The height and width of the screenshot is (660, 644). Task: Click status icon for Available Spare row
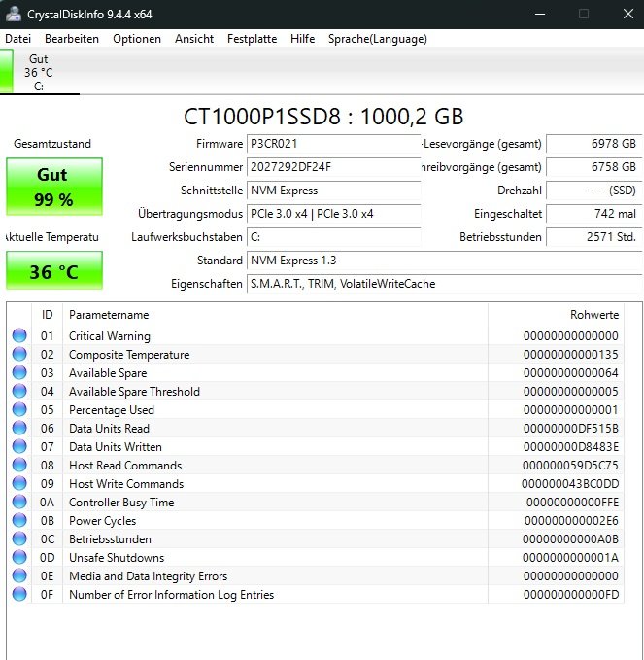tap(19, 373)
